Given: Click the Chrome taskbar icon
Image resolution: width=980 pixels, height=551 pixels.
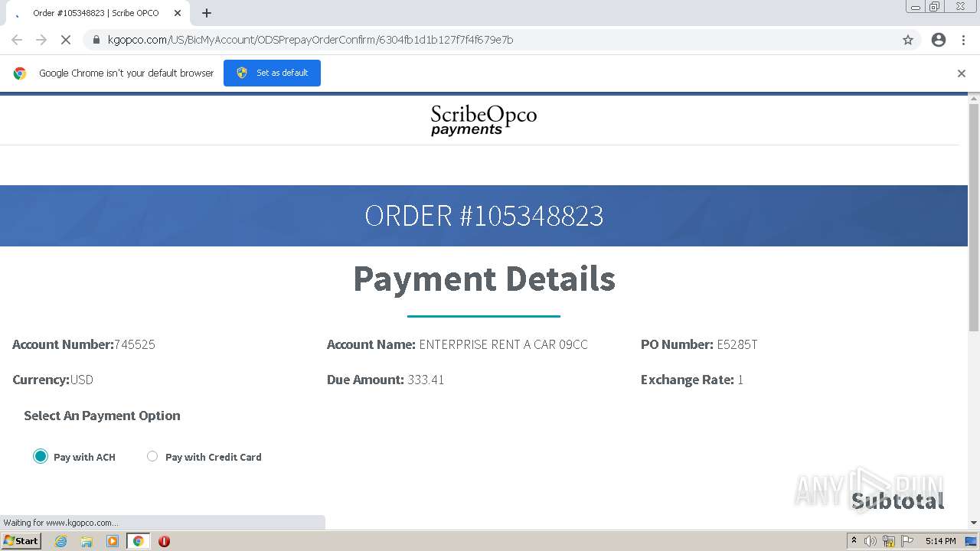Looking at the screenshot, I should (138, 541).
